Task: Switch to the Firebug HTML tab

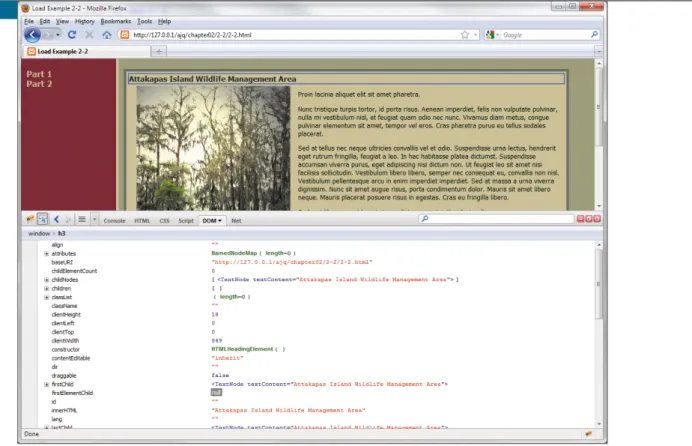Action: point(142,221)
